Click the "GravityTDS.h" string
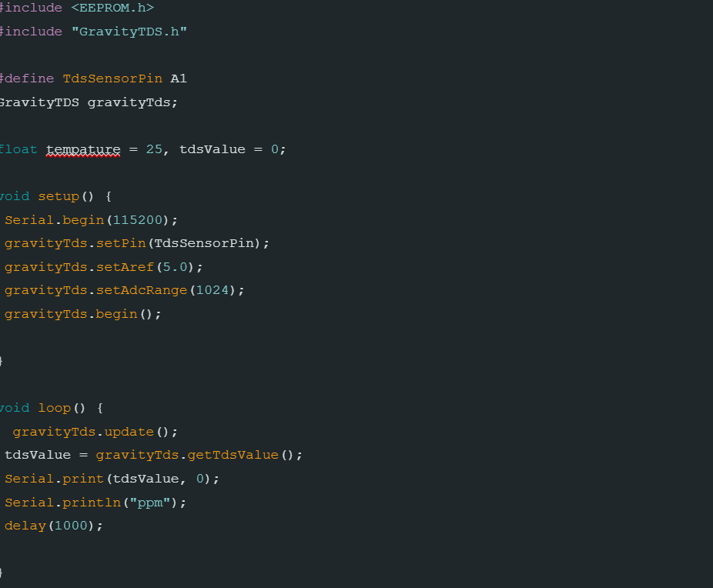713x588 pixels. [129, 32]
